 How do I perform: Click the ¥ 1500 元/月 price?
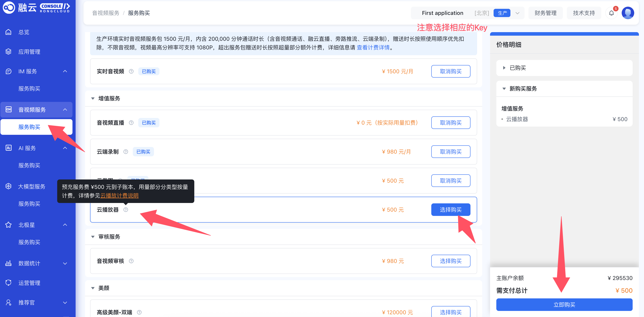[x=397, y=72]
